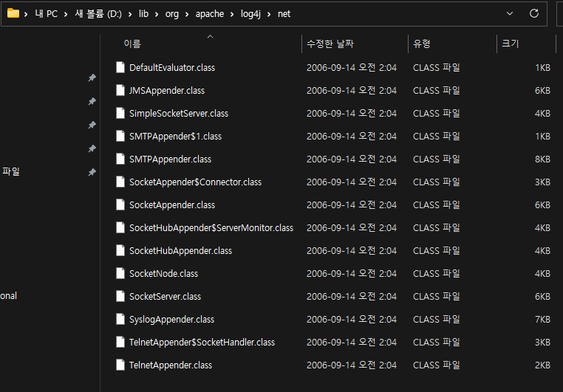
Task: Click SyslogAppender.class file name
Action: tap(171, 319)
